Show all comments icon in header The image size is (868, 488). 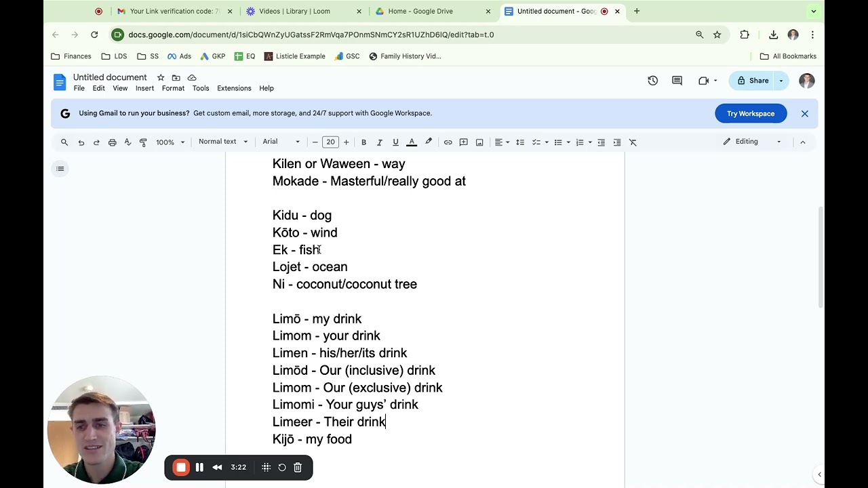[x=677, y=81]
